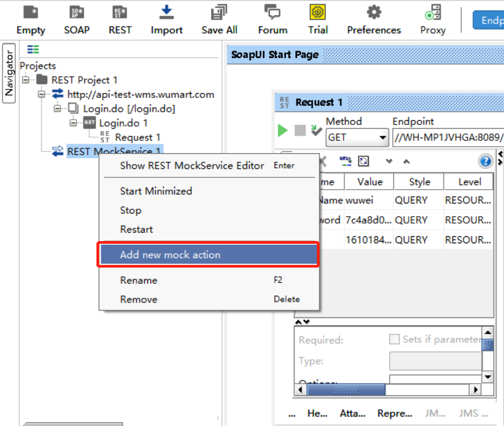
Task: Click the horizontal scrollbar thumb in details panel
Action: coord(346,389)
